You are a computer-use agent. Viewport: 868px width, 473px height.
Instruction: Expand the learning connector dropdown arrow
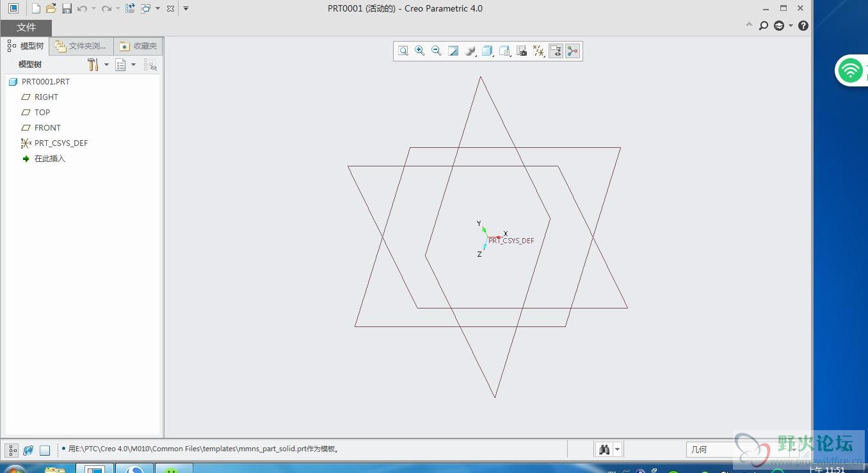click(x=791, y=26)
